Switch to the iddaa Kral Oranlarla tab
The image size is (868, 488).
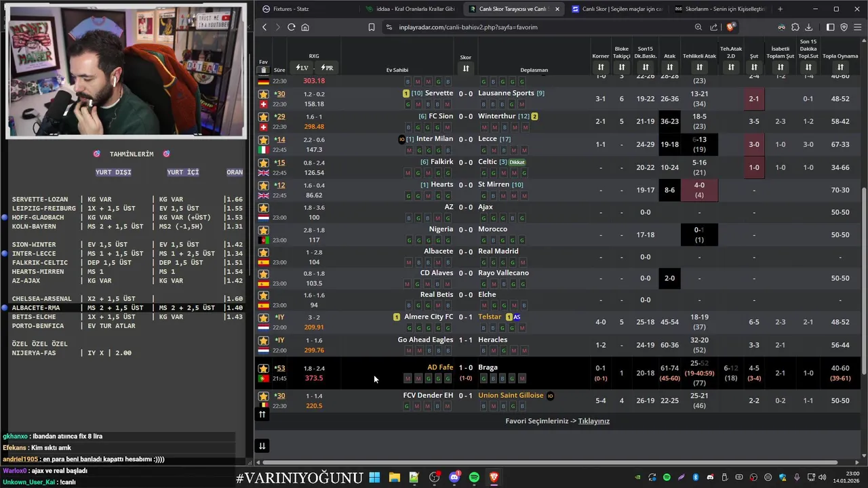pyautogui.click(x=410, y=9)
